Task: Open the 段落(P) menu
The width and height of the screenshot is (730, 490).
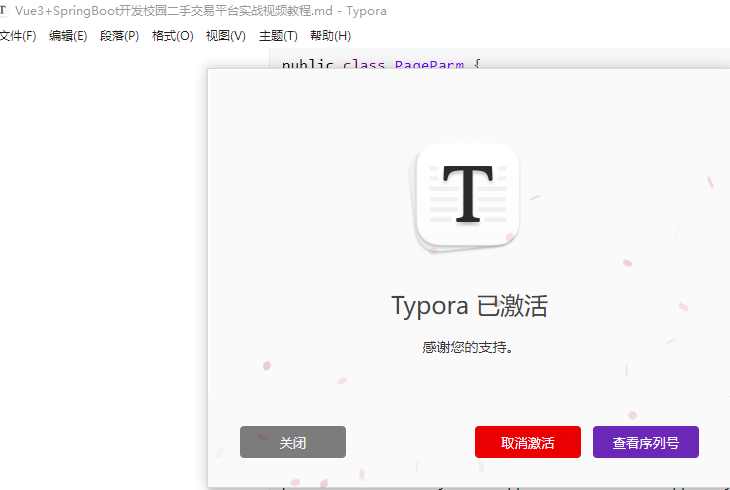Action: tap(120, 36)
